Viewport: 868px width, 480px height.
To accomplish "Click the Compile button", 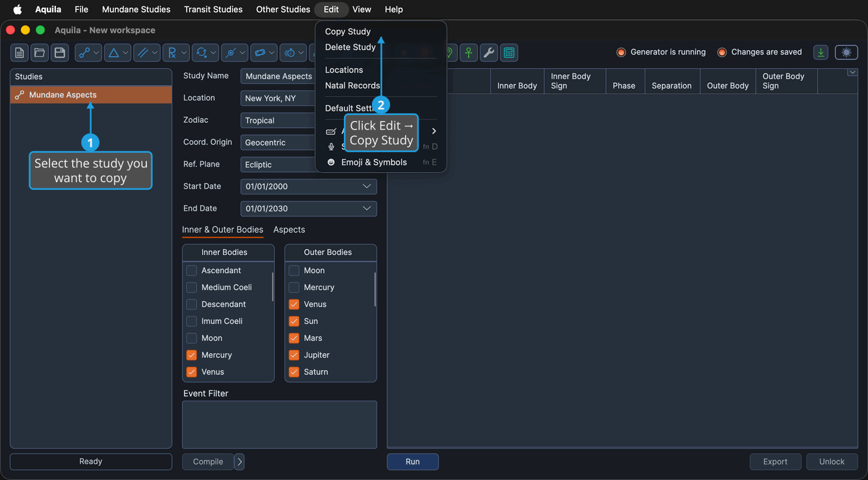I will [208, 462].
